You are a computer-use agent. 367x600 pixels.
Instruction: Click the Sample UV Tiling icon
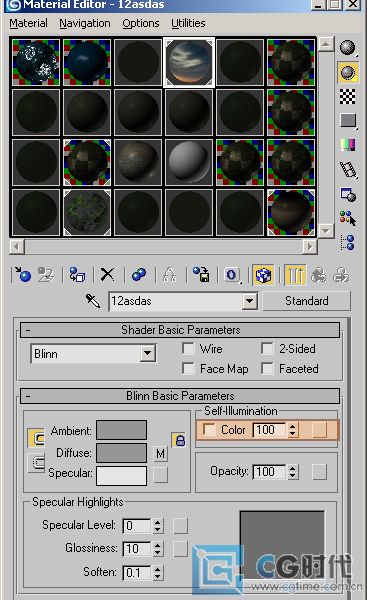347,121
